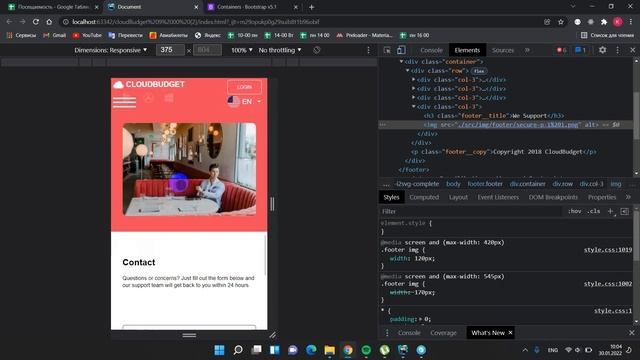
Task: Toggle computed styles sidebar icon
Action: coord(624,211)
